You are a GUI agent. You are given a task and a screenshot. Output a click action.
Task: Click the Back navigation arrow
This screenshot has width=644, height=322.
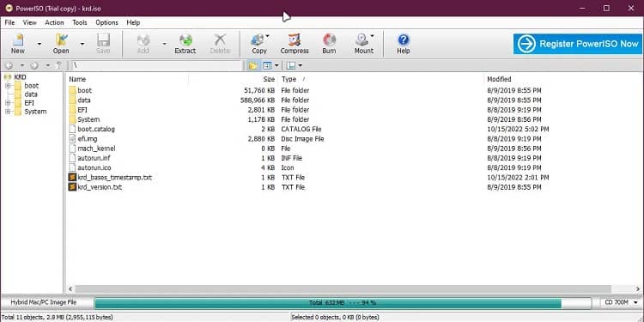[9, 66]
